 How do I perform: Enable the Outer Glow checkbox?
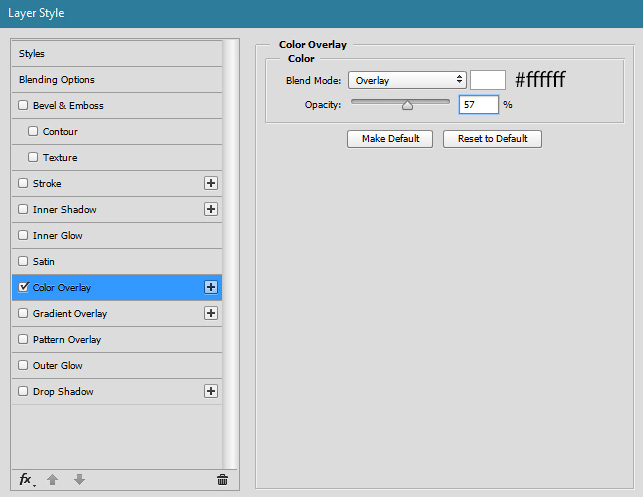tap(23, 365)
